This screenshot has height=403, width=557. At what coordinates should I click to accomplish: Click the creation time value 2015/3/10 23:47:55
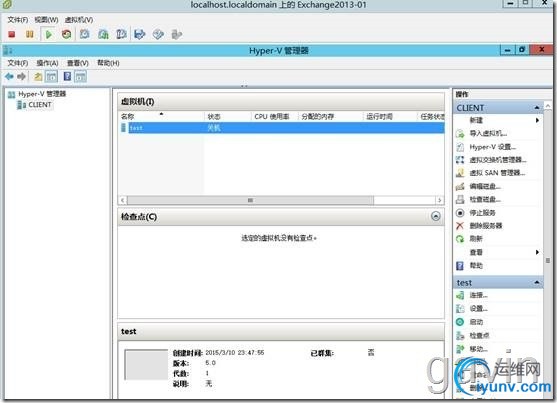pyautogui.click(x=235, y=353)
